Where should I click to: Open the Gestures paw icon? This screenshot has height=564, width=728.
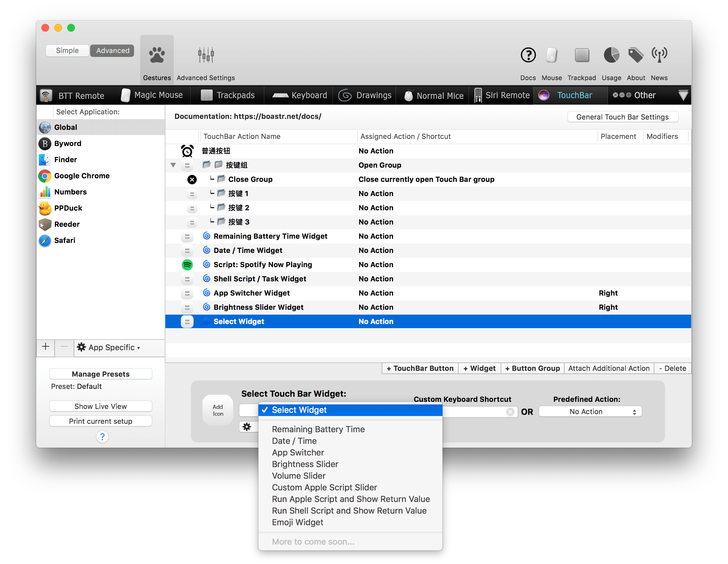click(x=157, y=55)
